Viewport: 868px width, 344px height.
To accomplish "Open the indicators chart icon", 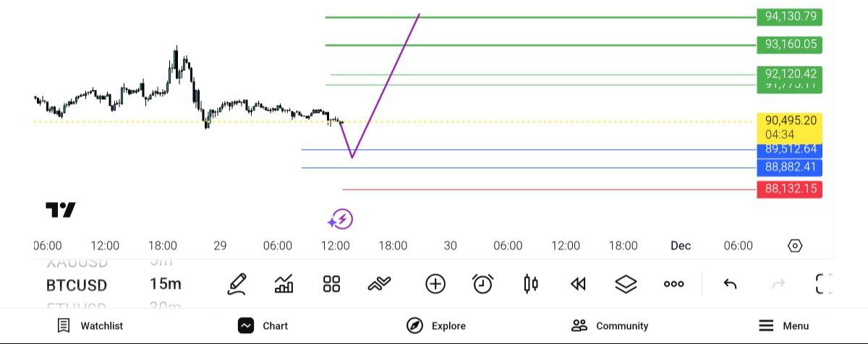I will coord(284,284).
